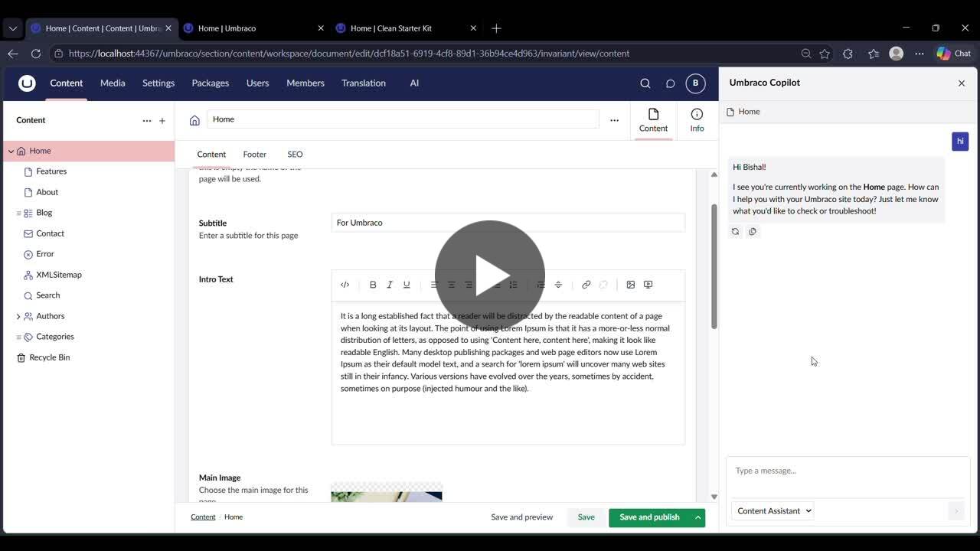Collapse the Home tree node
The width and height of the screenshot is (980, 551).
point(11,152)
